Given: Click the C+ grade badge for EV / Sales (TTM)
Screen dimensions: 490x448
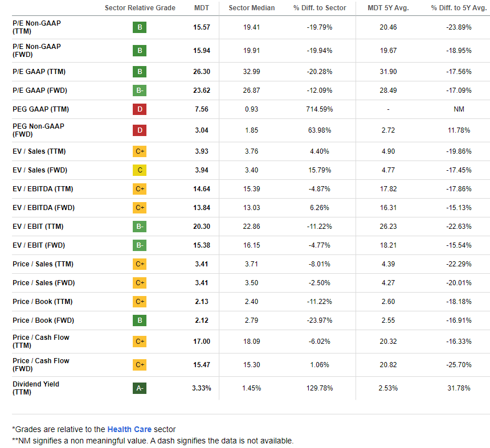Looking at the screenshot, I should 140,151.
